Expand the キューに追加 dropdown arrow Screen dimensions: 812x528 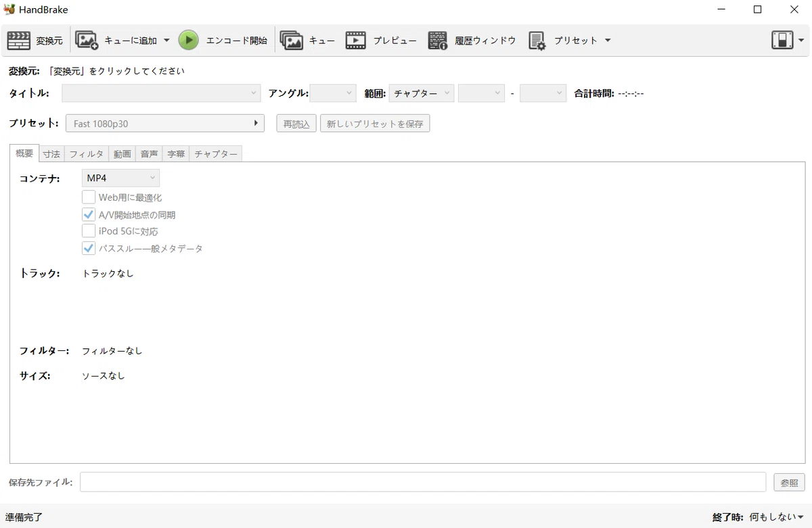166,41
